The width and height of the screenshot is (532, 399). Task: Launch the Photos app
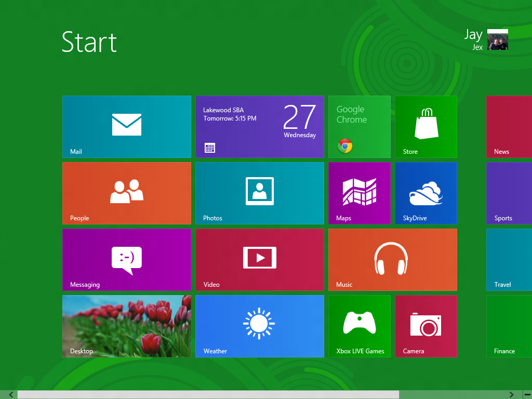[259, 193]
